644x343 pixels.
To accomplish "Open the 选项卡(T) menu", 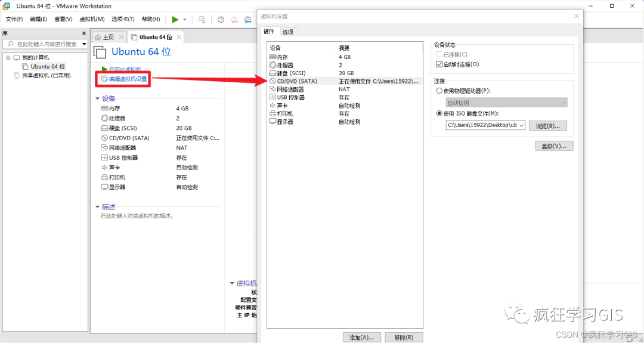I will (x=123, y=19).
